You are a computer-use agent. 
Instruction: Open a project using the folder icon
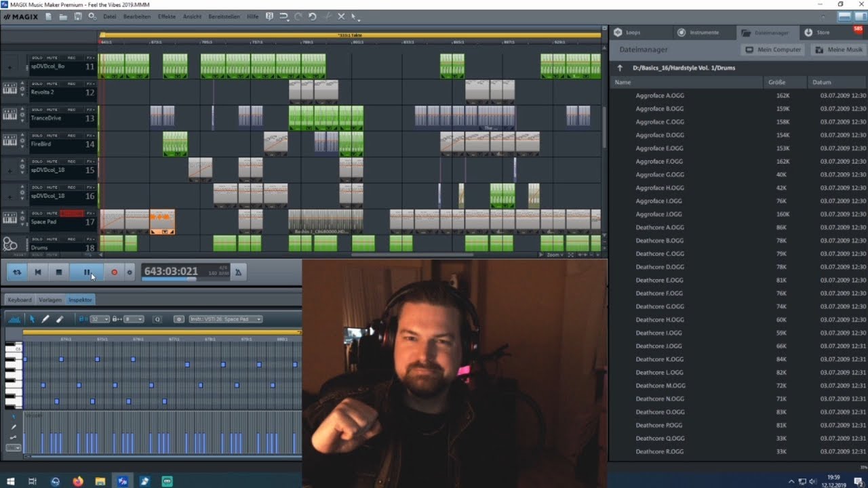pos(63,16)
